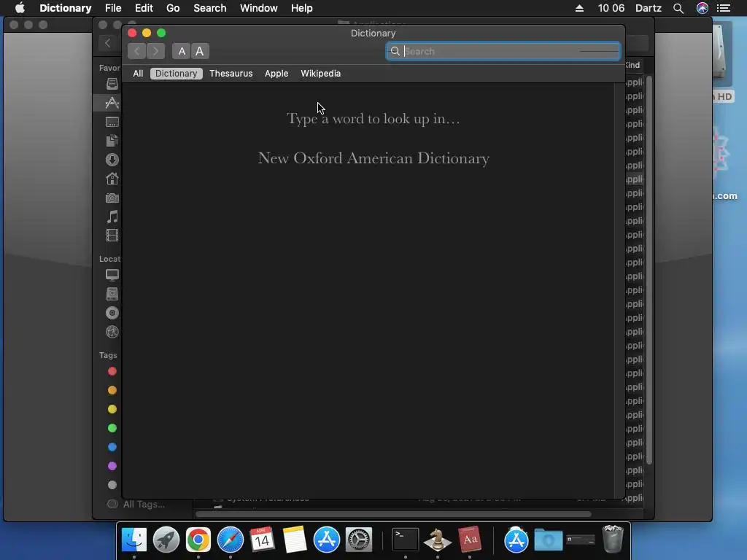Image resolution: width=747 pixels, height=560 pixels.
Task: Activate Siri from menu bar
Action: 703,8
